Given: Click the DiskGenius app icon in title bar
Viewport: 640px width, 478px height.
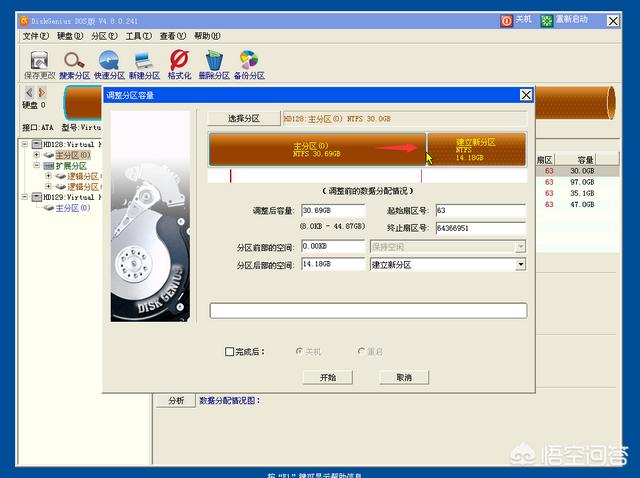Looking at the screenshot, I should click(24, 20).
